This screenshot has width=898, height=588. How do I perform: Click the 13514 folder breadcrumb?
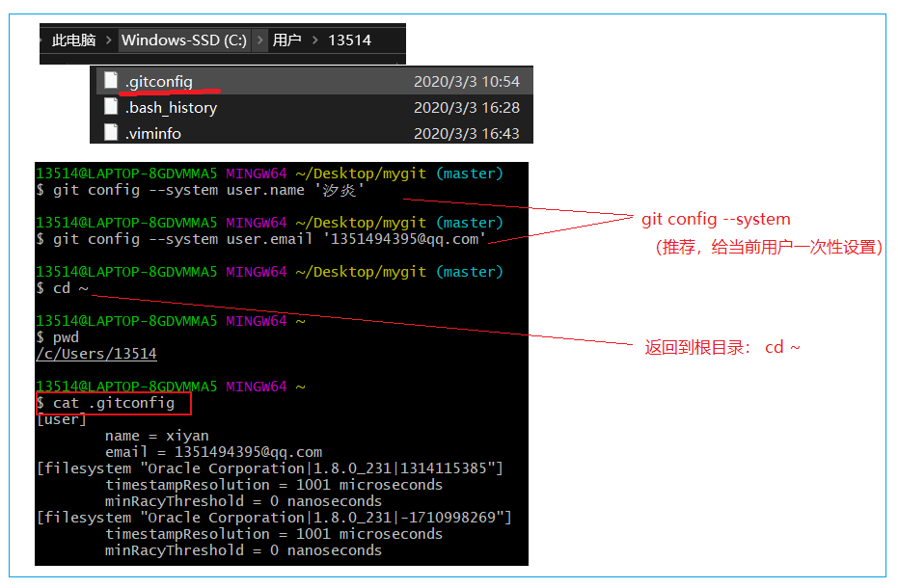pyautogui.click(x=349, y=40)
